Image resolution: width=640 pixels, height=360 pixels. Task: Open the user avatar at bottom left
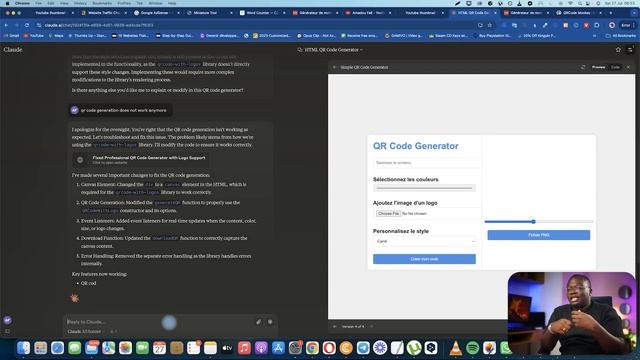(7, 320)
